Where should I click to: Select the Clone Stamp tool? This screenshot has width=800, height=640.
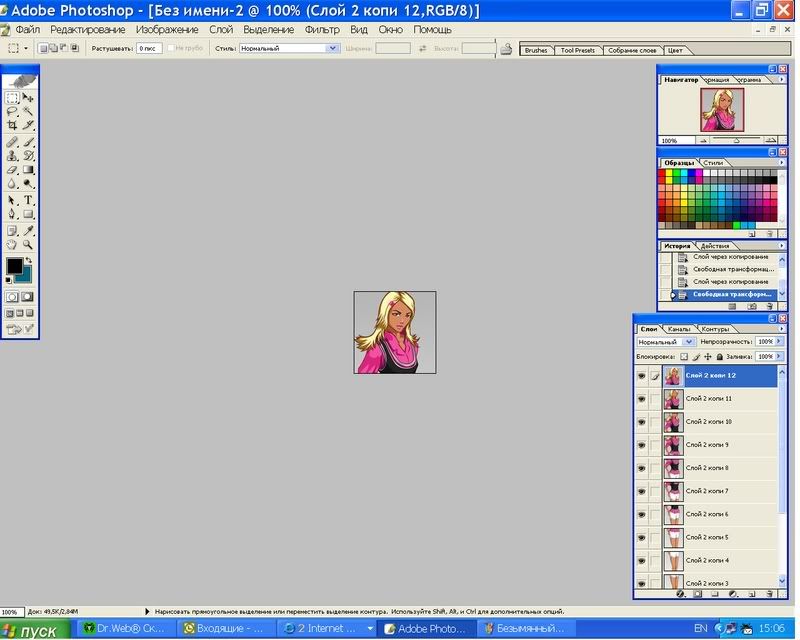click(x=12, y=156)
